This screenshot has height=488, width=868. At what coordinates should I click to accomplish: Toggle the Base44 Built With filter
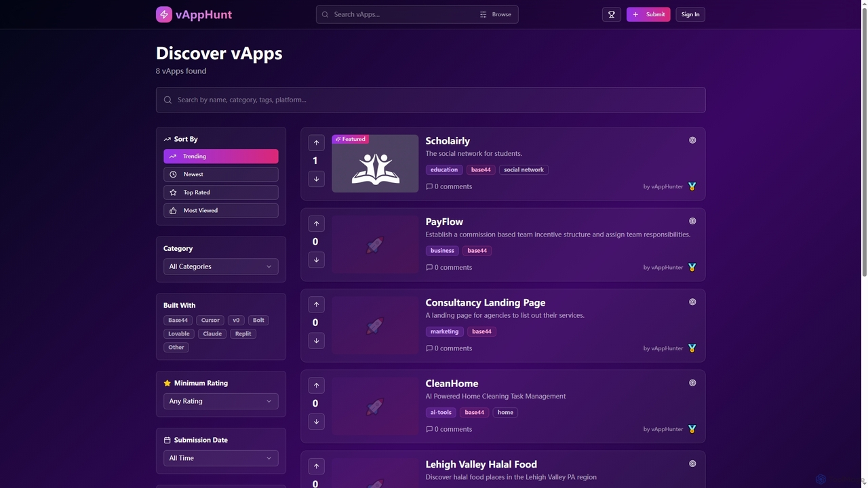coord(178,320)
